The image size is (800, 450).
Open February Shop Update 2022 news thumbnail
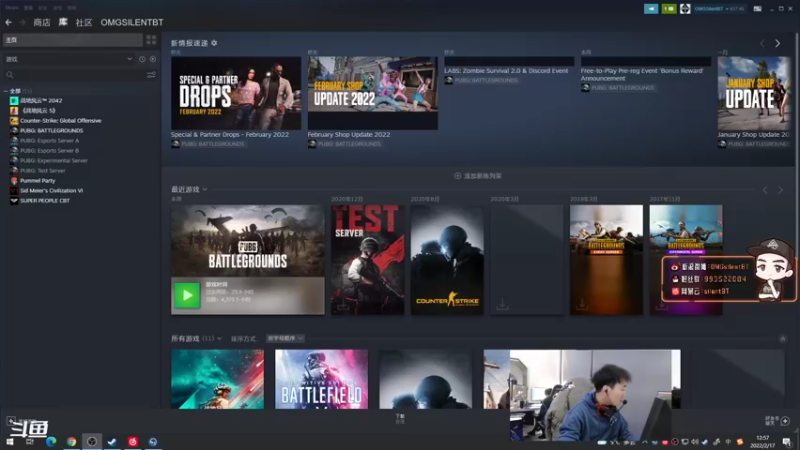pyautogui.click(x=372, y=93)
